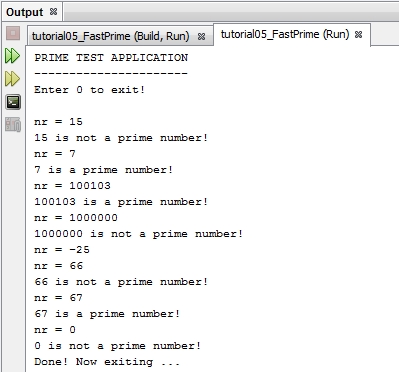Screen dimensions: 399x372
Task: Click the green Re-run double-arrow icon
Action: [12, 56]
